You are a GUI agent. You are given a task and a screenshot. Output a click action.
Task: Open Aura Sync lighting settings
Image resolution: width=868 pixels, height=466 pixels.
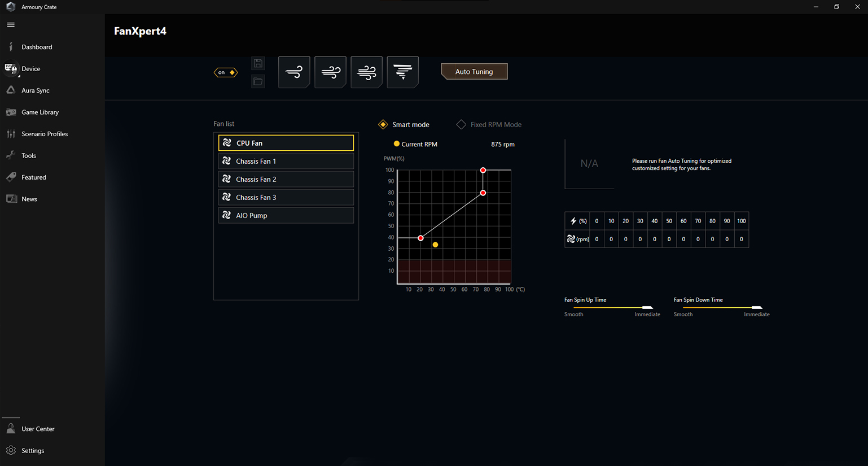coord(35,90)
